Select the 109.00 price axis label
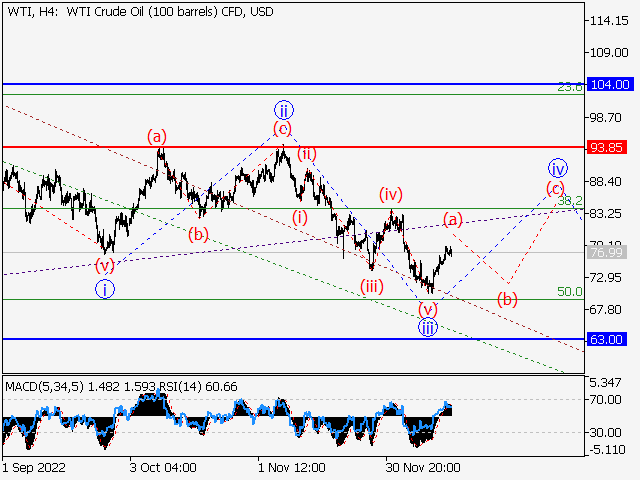Screen dimensions: 640x480 pyautogui.click(x=609, y=53)
